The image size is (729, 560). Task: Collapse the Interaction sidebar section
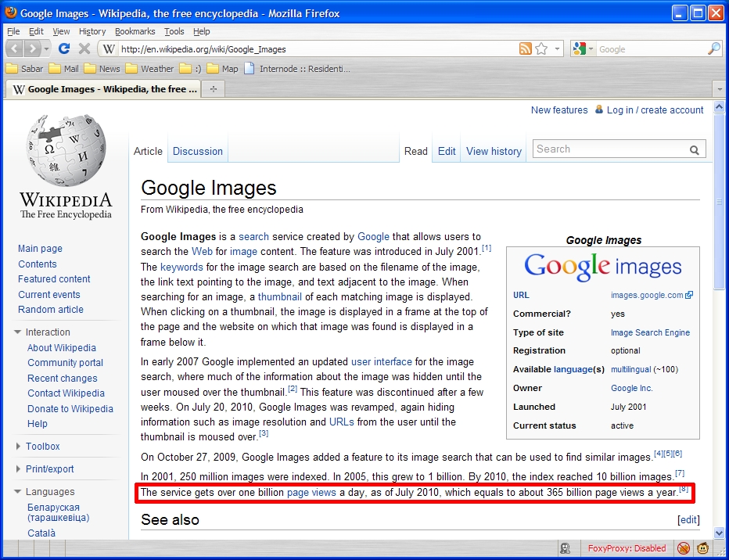click(x=43, y=332)
